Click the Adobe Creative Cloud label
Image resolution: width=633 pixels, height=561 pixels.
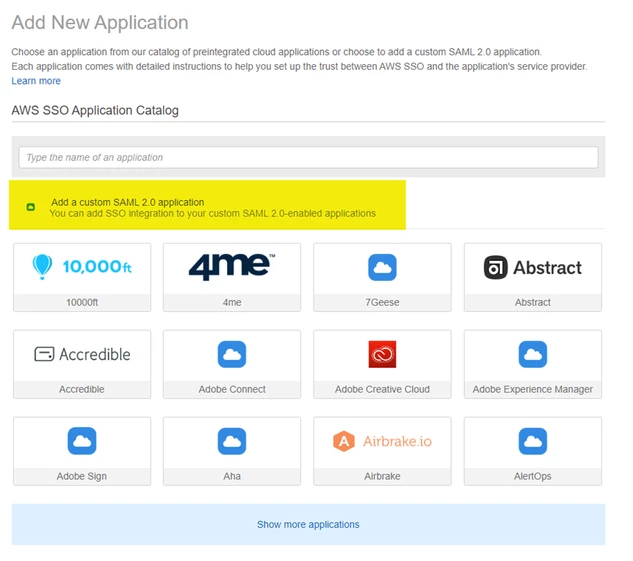point(382,389)
